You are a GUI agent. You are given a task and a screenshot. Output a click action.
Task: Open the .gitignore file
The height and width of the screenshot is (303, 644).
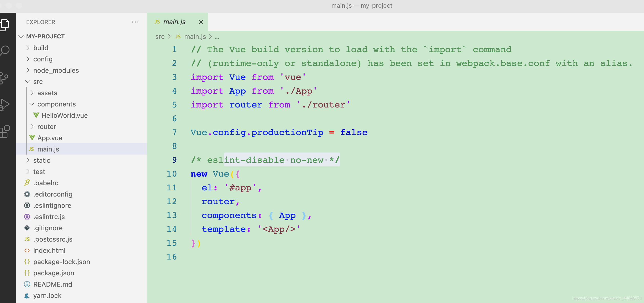[x=81, y=228]
